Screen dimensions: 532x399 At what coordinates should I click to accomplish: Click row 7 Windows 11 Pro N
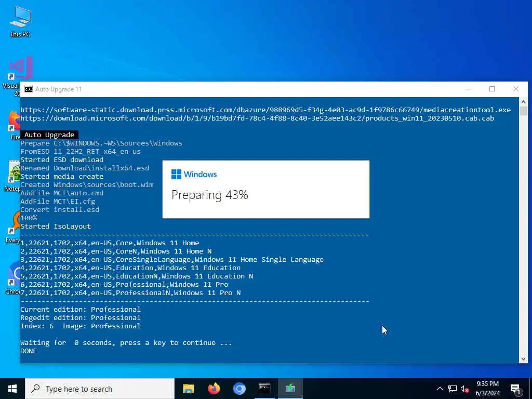(x=130, y=293)
